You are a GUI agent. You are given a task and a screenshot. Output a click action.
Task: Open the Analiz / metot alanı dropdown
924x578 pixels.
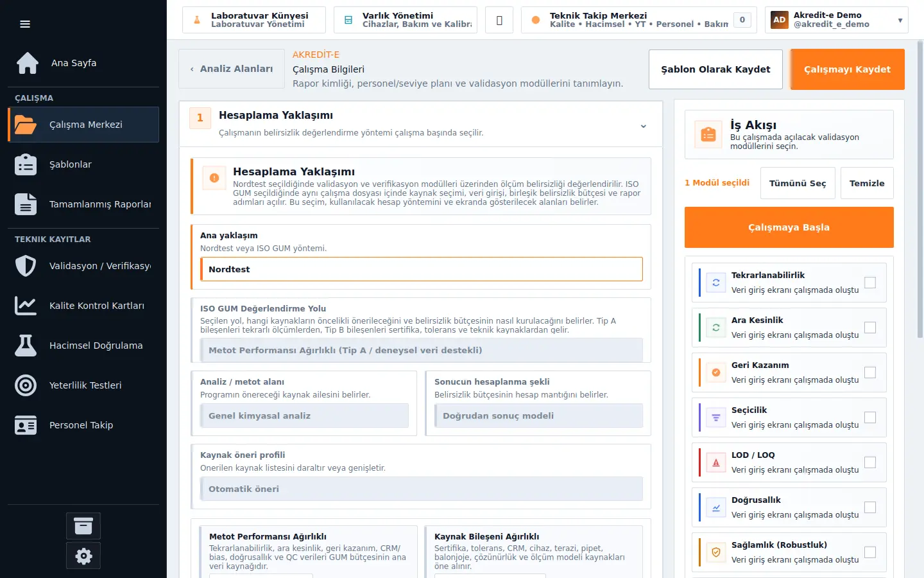[x=304, y=416]
